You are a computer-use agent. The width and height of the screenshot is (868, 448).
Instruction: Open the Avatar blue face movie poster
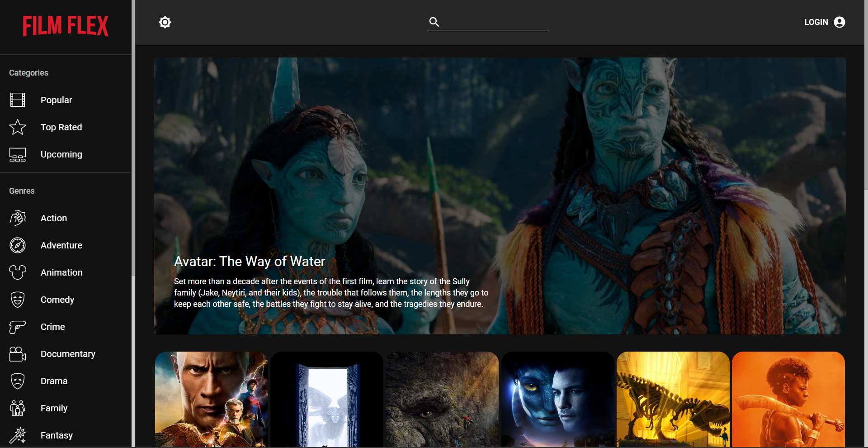[x=557, y=400]
